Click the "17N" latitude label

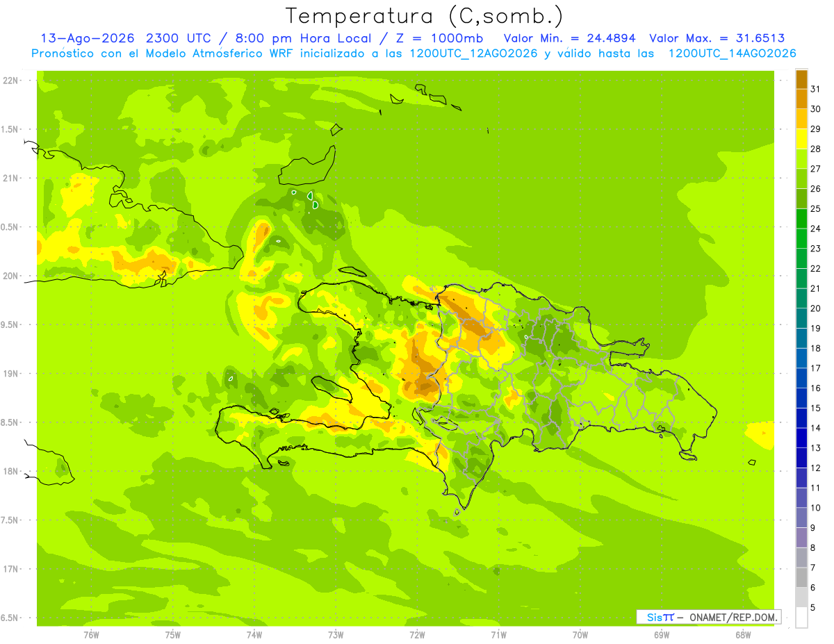pyautogui.click(x=10, y=570)
